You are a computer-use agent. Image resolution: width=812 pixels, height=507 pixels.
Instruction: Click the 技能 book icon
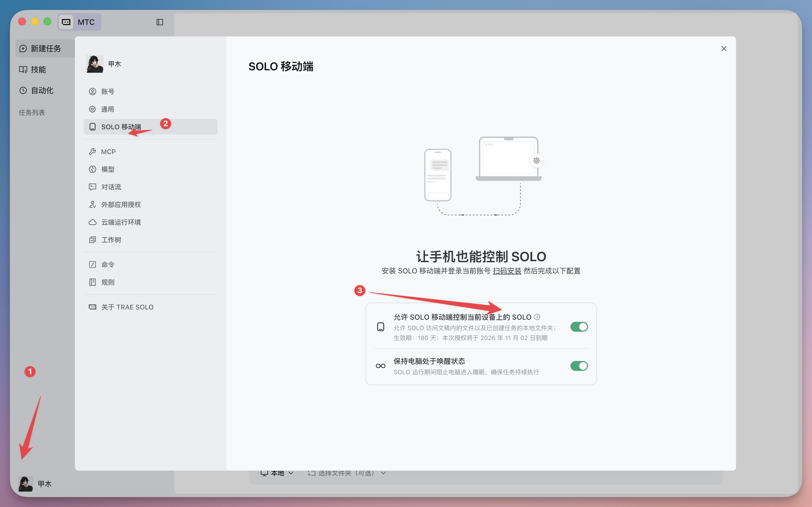[x=23, y=69]
